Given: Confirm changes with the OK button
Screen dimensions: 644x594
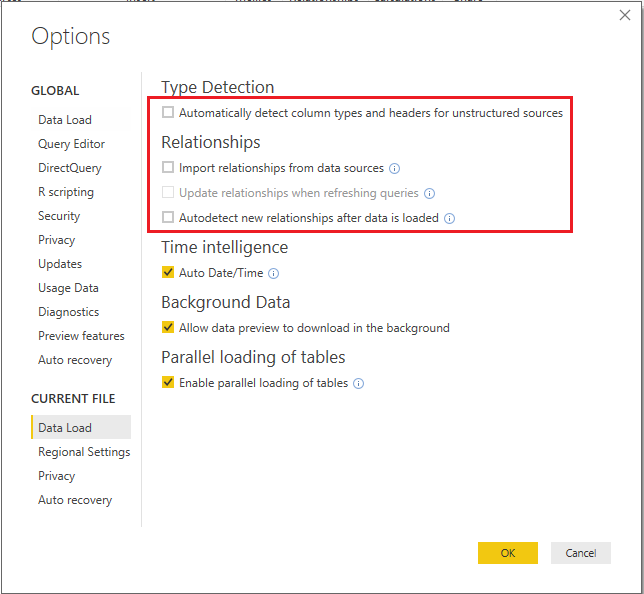Looking at the screenshot, I should [508, 553].
